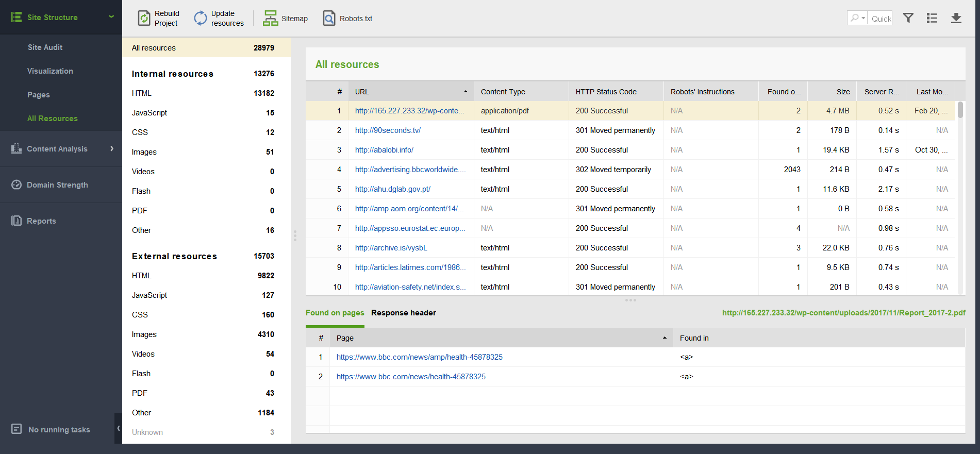This screenshot has height=454, width=980.
Task: Open the abalobi.info URL link
Action: tap(384, 150)
